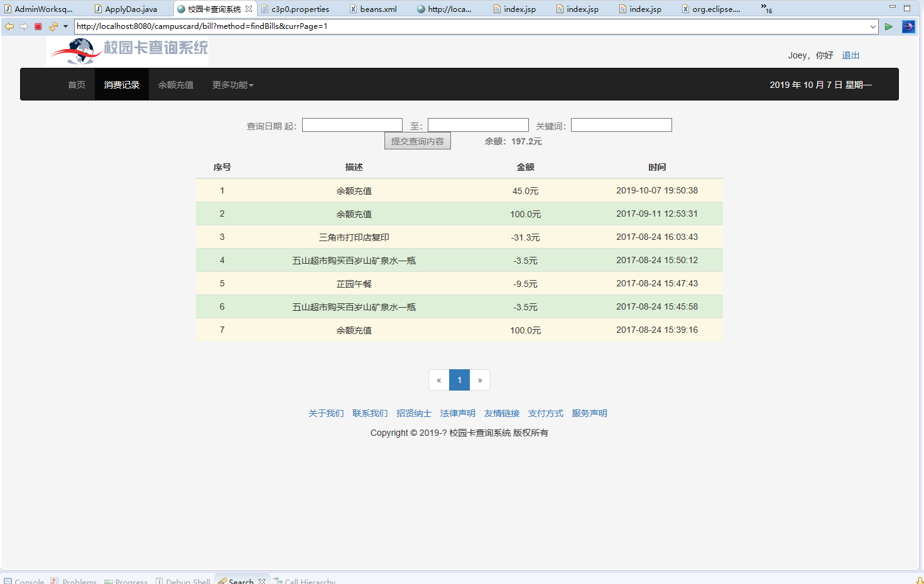The width and height of the screenshot is (924, 584).
Task: Click the green Go arrow beside URL bar
Action: pyautogui.click(x=888, y=26)
